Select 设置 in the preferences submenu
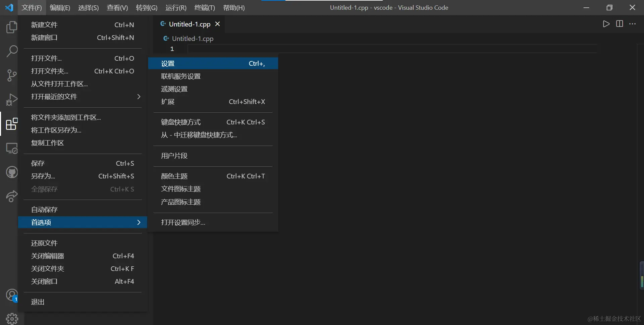The image size is (644, 325). [213, 63]
